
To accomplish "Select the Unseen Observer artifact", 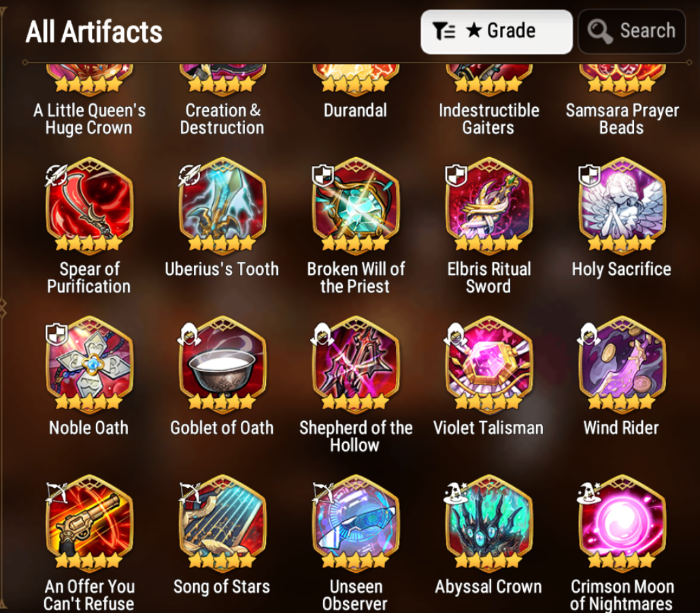I will click(x=355, y=523).
